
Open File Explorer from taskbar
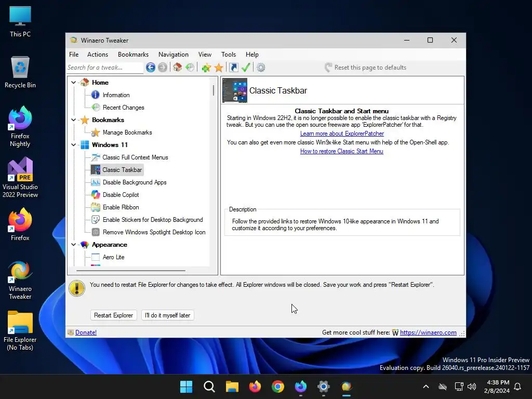tap(232, 387)
